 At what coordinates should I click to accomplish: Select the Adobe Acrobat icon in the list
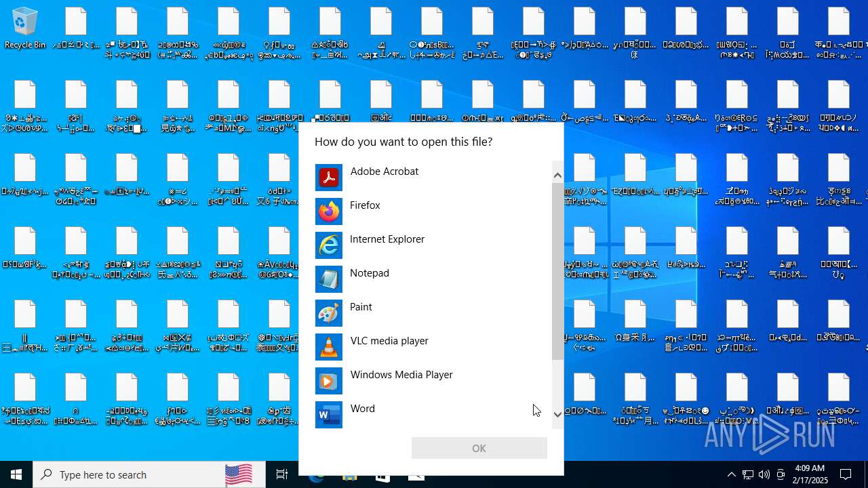(329, 178)
